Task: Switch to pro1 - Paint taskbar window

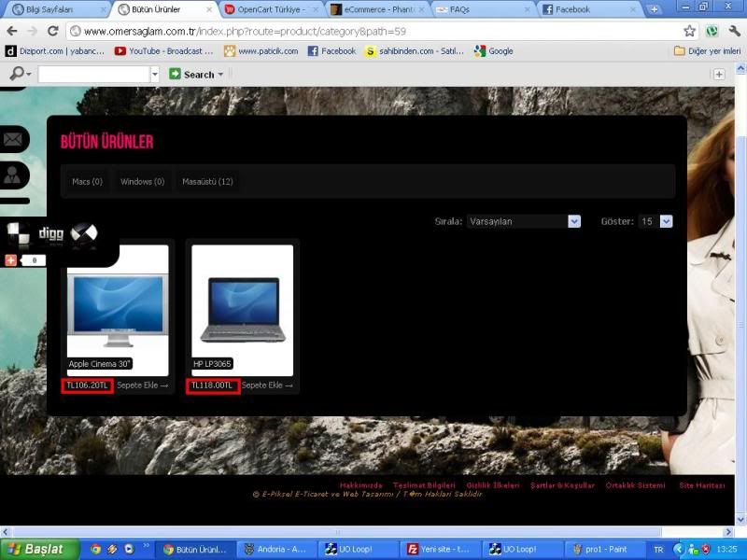Action: (603, 549)
